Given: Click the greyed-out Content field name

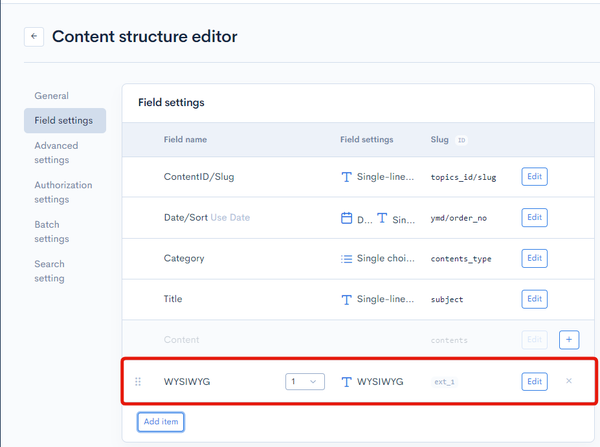Looking at the screenshot, I should [x=181, y=340].
